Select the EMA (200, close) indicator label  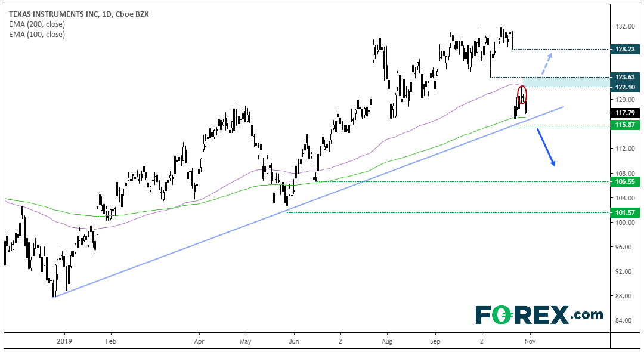(37, 24)
